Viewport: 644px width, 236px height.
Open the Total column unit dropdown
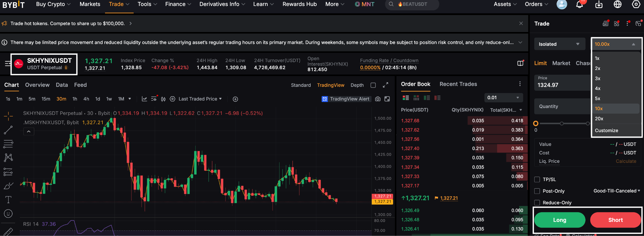[x=521, y=110]
